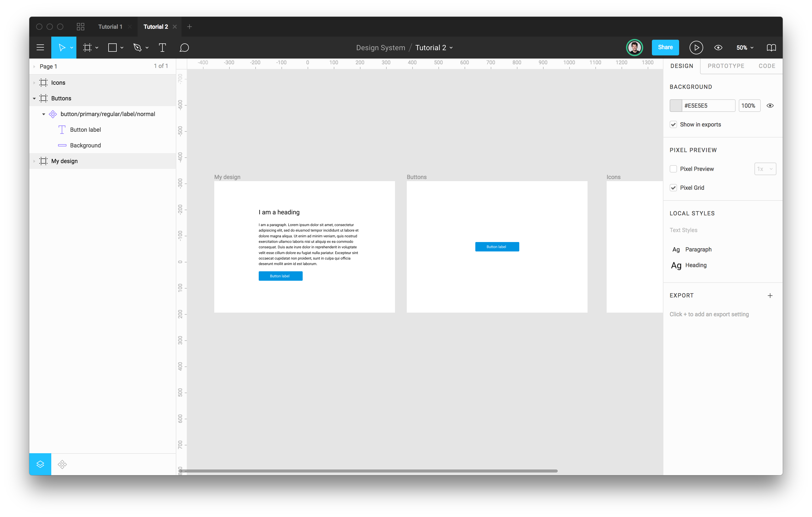Screen dimensions: 812x517
Task: Start presentation with the play icon
Action: pos(696,48)
